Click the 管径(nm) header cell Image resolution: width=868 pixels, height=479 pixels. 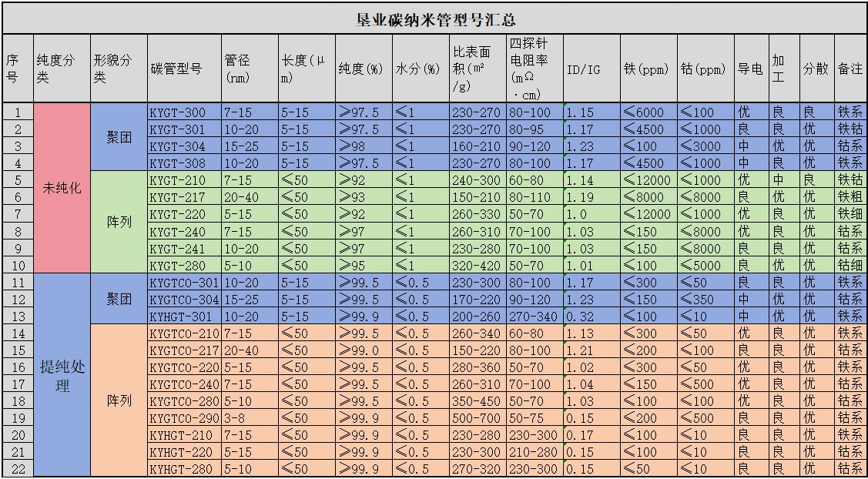click(250, 68)
